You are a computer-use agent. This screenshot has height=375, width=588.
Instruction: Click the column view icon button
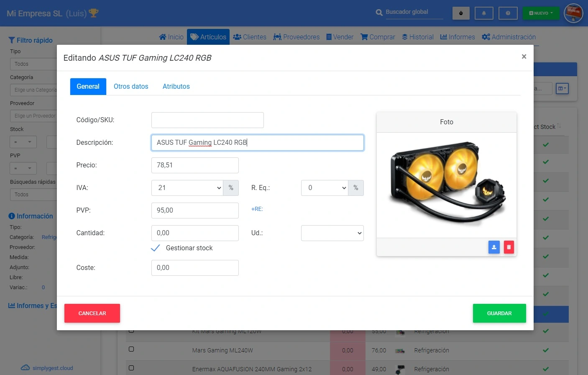pos(562,88)
